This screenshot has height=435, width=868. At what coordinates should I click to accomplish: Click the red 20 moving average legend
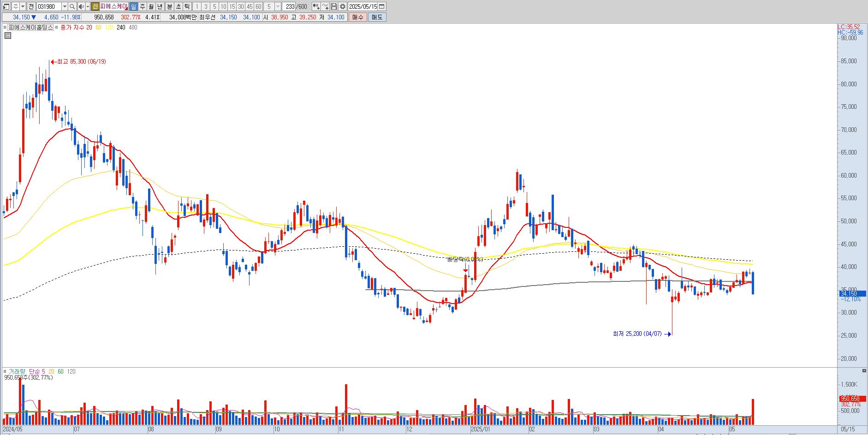click(x=89, y=28)
